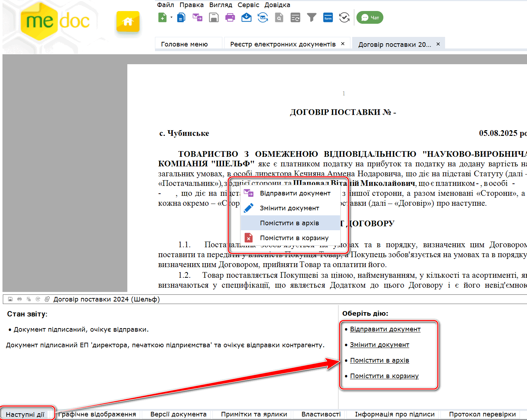The image size is (527, 420).
Task: Close the Договір поставки tab
Action: pyautogui.click(x=438, y=44)
